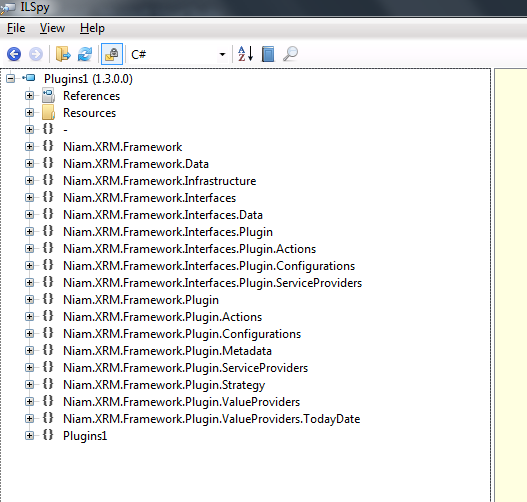Open the C# language dropdown

pyautogui.click(x=178, y=54)
